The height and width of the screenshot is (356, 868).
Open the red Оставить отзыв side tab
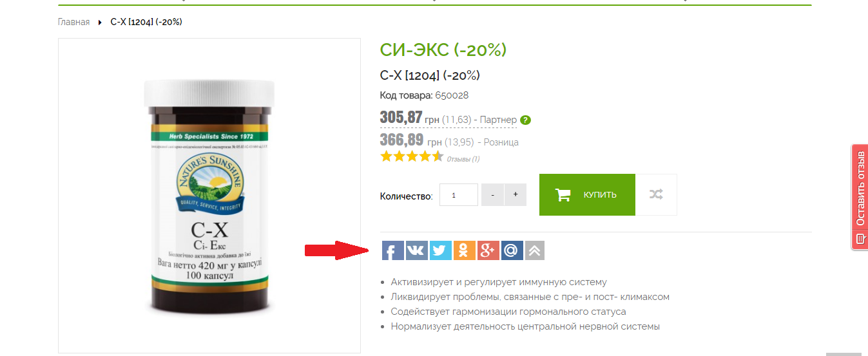click(860, 196)
